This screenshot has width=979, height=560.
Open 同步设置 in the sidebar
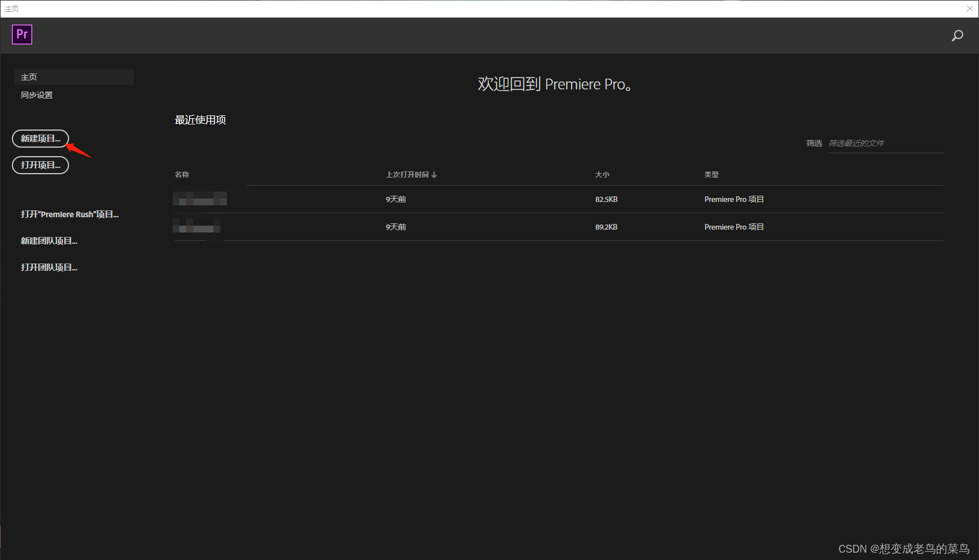tap(37, 95)
